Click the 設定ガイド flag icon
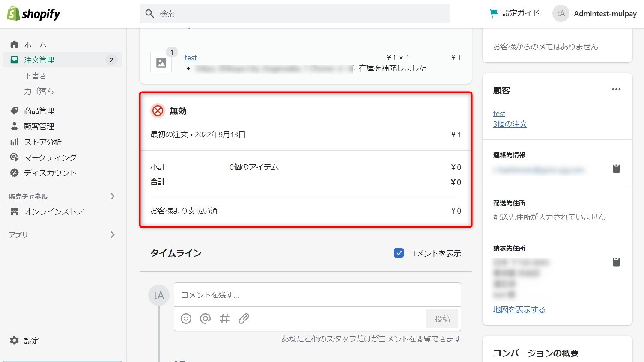The width and height of the screenshot is (644, 362). click(495, 13)
